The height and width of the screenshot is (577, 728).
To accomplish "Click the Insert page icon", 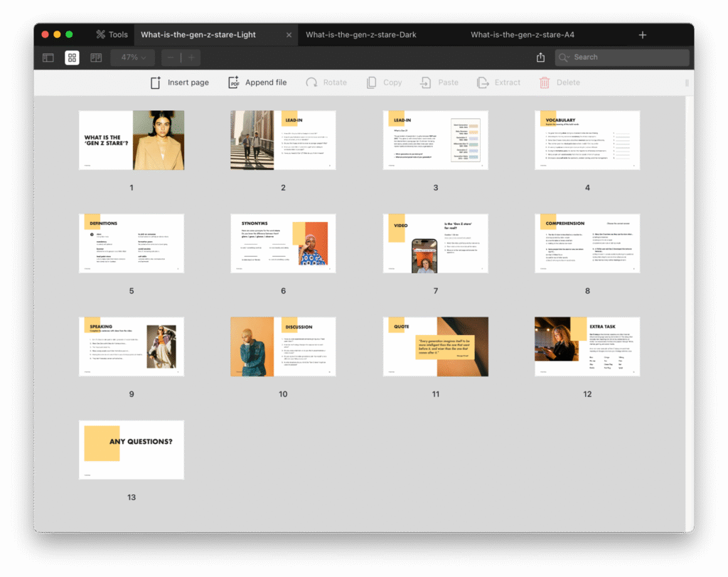I will click(x=156, y=83).
